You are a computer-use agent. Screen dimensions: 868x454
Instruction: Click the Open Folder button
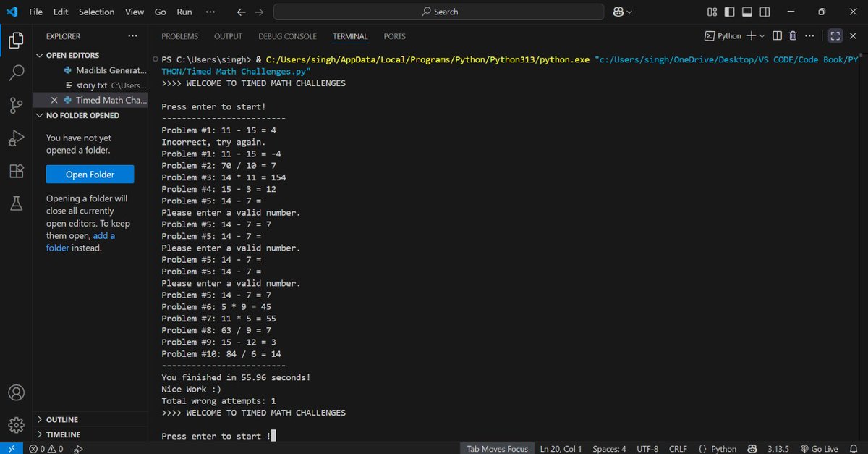pyautogui.click(x=90, y=175)
